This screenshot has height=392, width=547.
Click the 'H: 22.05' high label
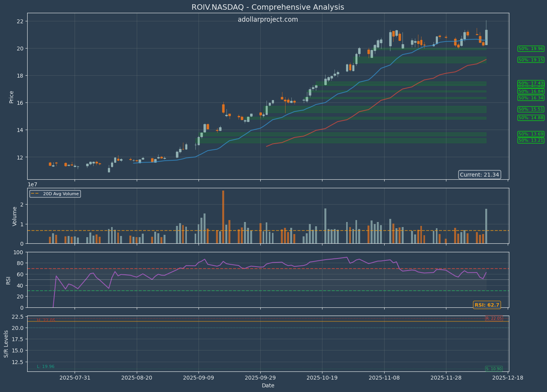46,320
